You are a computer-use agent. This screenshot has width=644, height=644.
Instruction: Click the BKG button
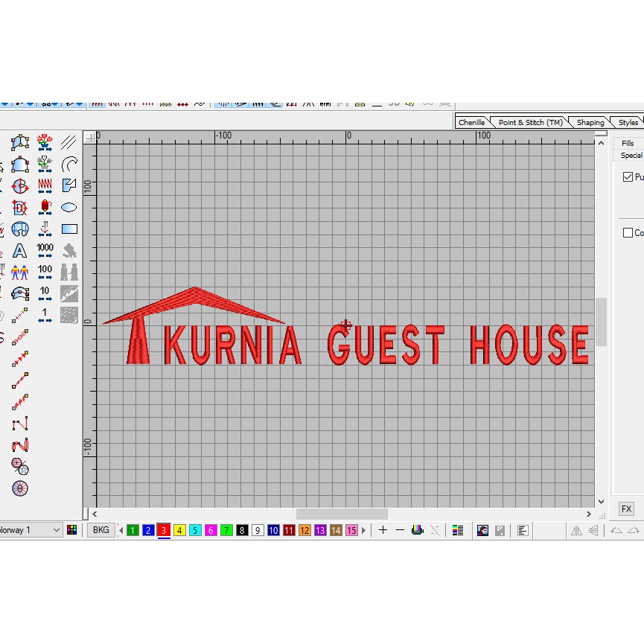(x=101, y=530)
